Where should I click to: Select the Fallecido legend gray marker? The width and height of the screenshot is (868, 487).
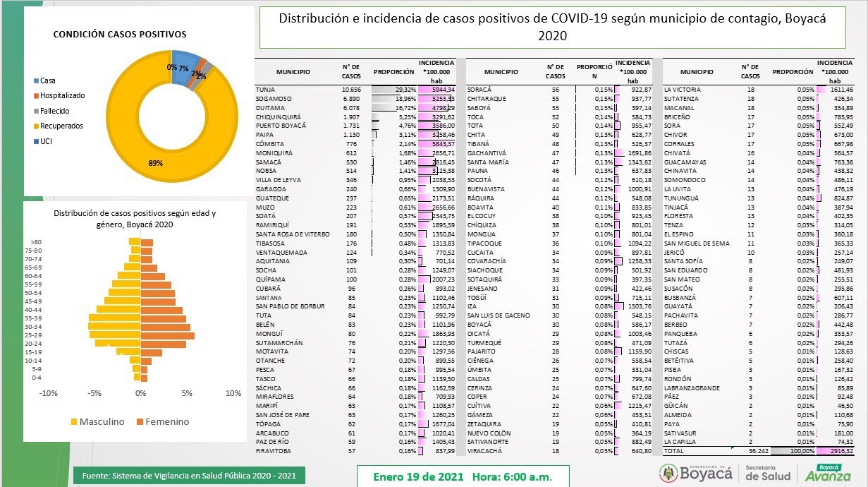[36, 111]
